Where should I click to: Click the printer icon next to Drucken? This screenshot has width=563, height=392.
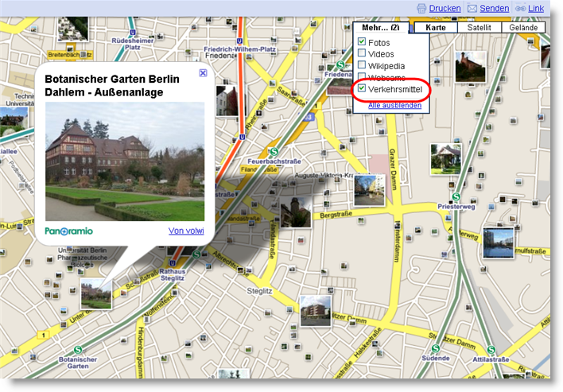[421, 9]
